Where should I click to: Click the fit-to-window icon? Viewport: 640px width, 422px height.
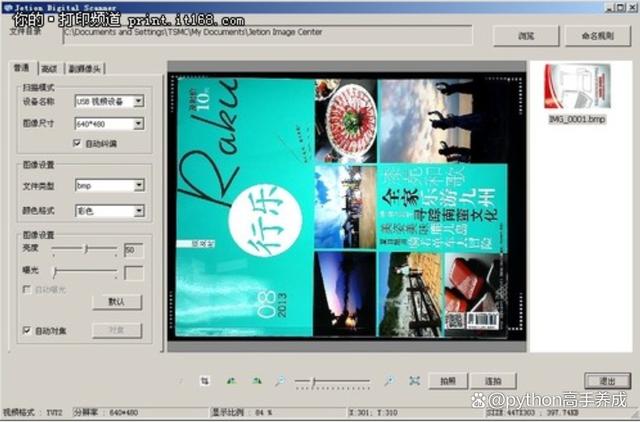(x=414, y=381)
